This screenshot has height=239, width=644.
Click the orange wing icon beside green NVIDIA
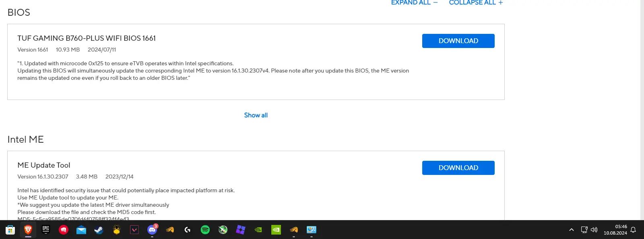(x=294, y=230)
